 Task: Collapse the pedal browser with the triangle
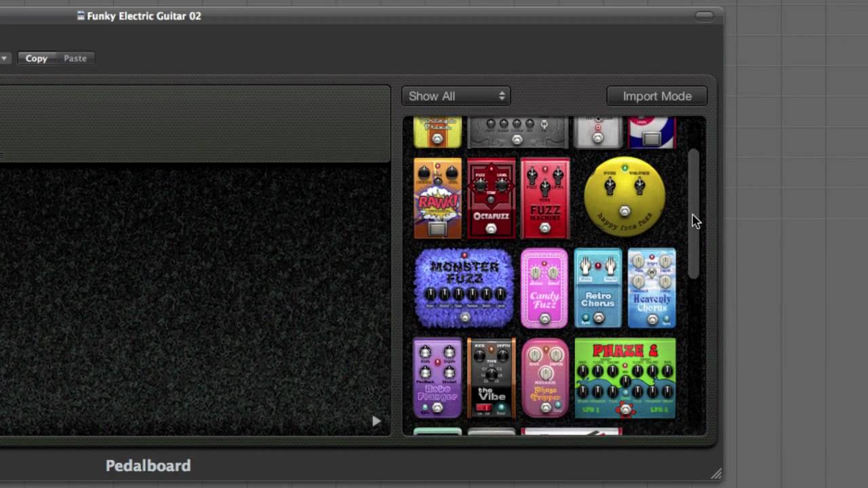pos(376,421)
